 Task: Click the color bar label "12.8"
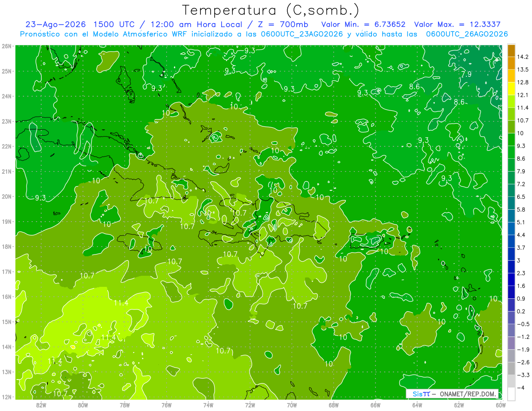tap(522, 82)
